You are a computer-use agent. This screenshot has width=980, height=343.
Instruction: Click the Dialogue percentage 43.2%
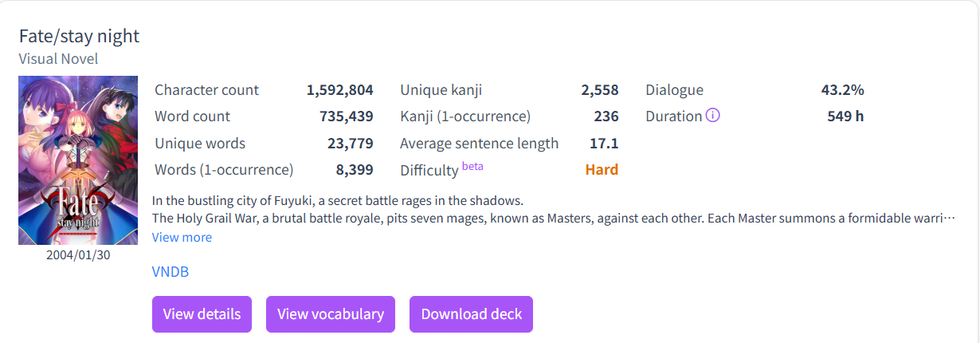842,90
